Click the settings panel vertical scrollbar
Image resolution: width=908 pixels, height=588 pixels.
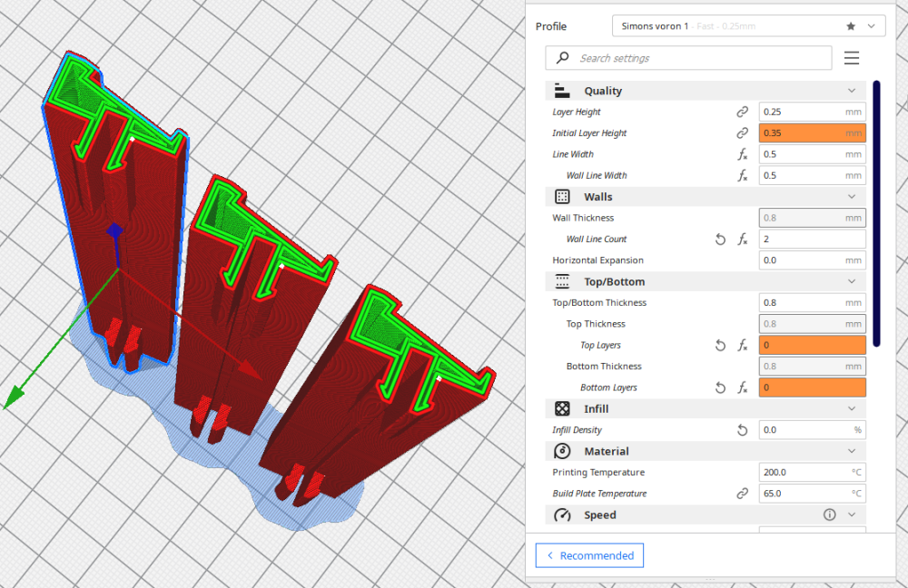click(x=876, y=213)
